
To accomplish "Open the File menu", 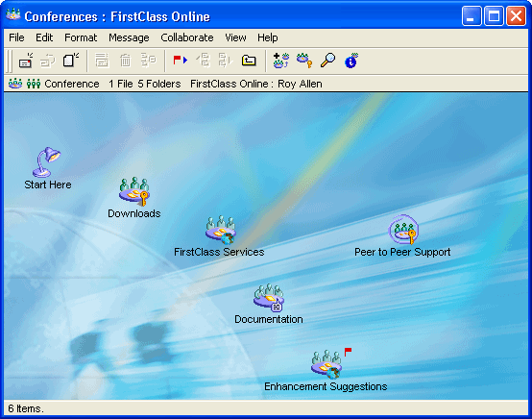I will click(16, 37).
